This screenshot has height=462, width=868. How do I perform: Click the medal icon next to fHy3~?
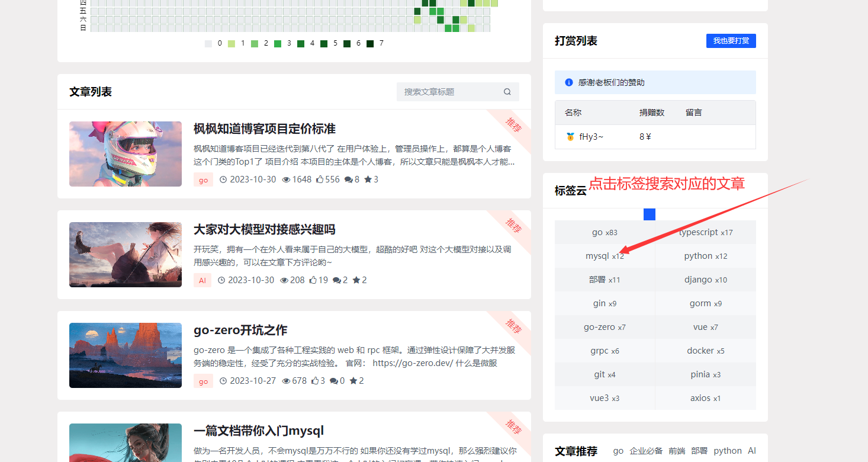pos(570,137)
